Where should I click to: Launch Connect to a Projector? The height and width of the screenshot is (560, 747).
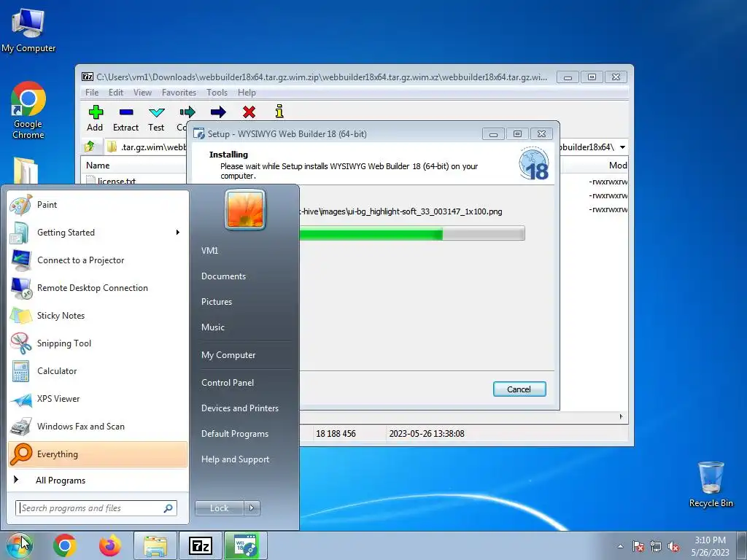[x=98, y=260]
